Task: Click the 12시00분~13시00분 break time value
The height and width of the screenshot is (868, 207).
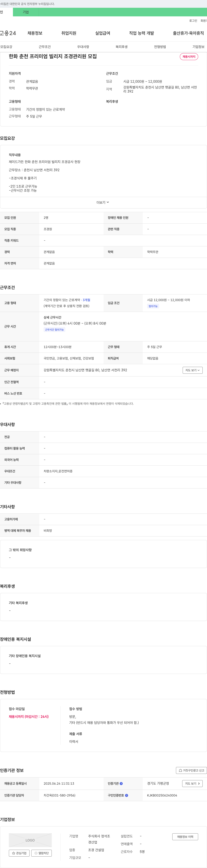Action: pos(57,347)
